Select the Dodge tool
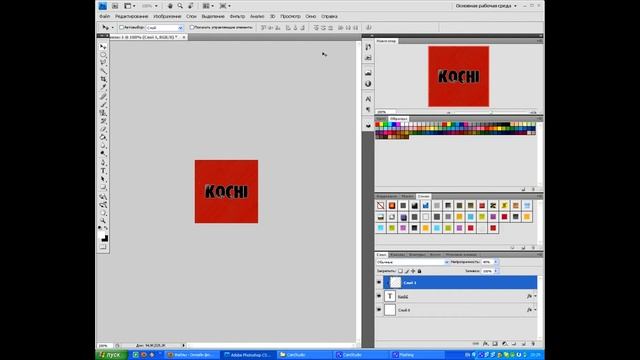Image resolution: width=640 pixels, height=360 pixels. tap(103, 154)
